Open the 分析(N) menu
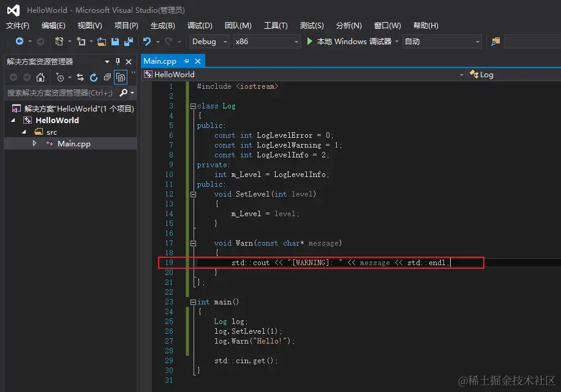Viewport: 561px width, 392px height. 349,25
